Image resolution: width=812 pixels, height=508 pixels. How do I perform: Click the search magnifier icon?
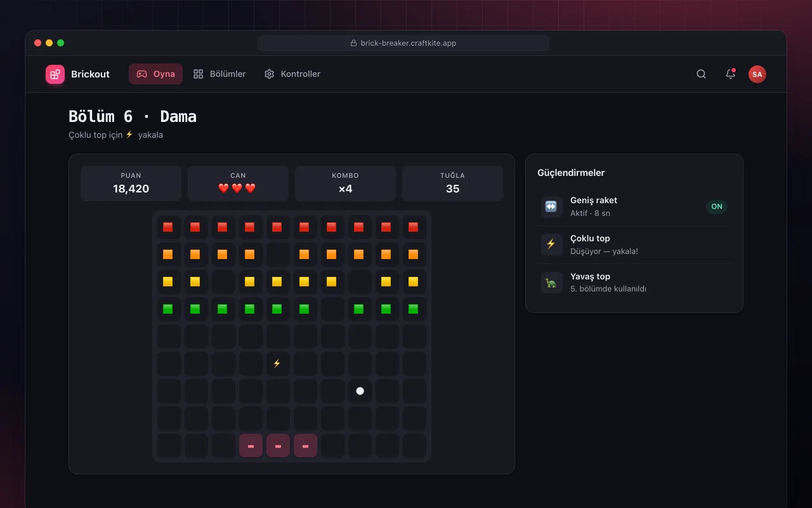[x=701, y=74]
